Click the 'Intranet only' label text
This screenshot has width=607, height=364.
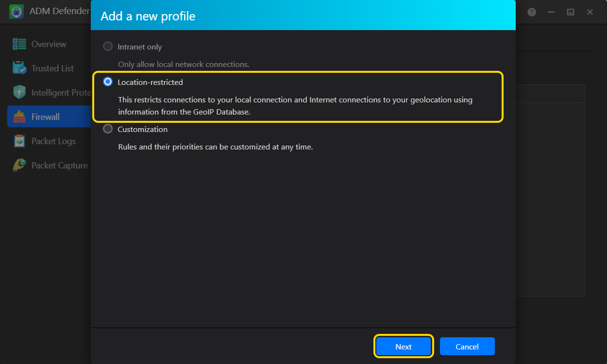point(140,47)
